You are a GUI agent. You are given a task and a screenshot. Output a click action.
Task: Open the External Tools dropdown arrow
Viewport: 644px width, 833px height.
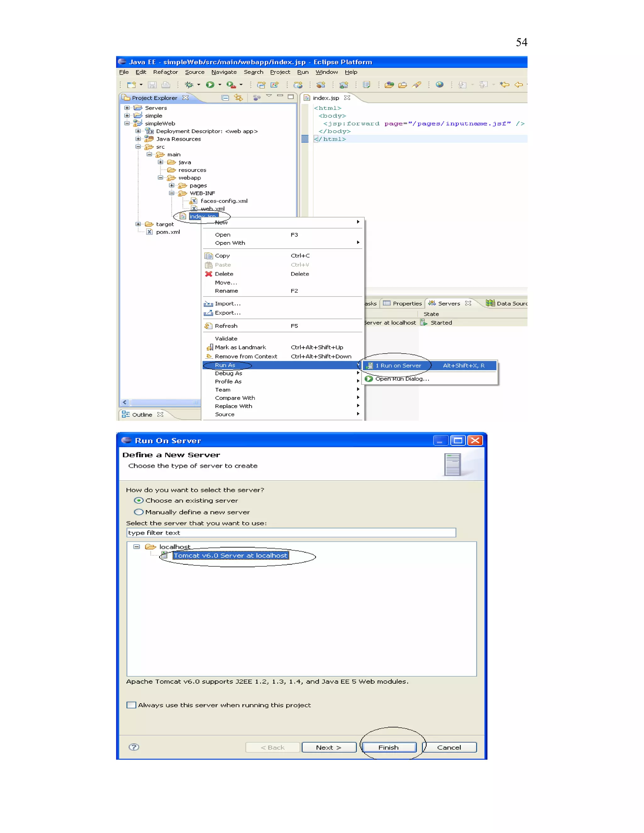point(241,85)
